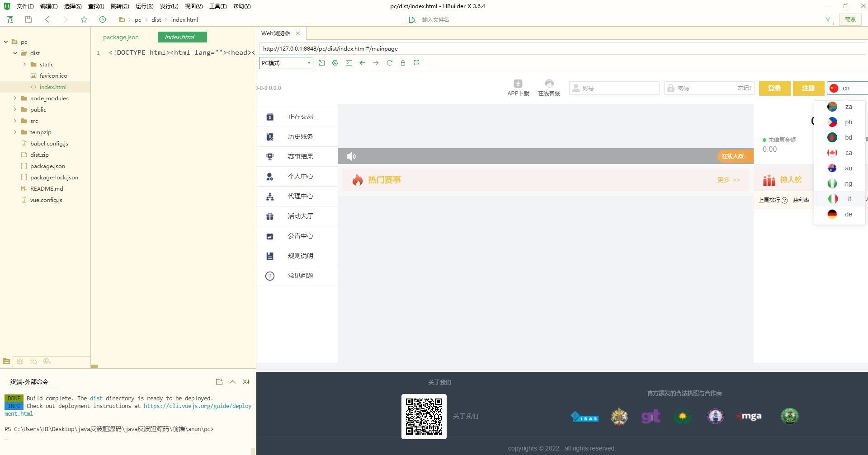Switch to the package.json tab
Viewport: 868px width, 455px height.
click(x=121, y=37)
